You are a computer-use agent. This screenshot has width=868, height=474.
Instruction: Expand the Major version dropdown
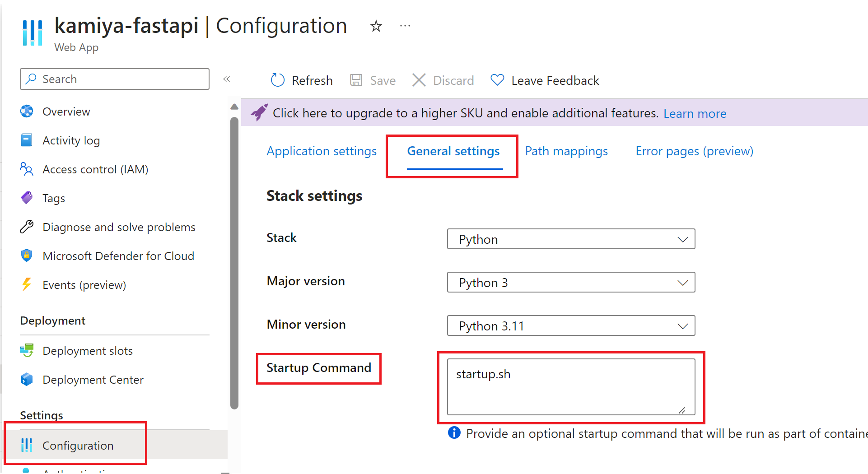point(571,283)
